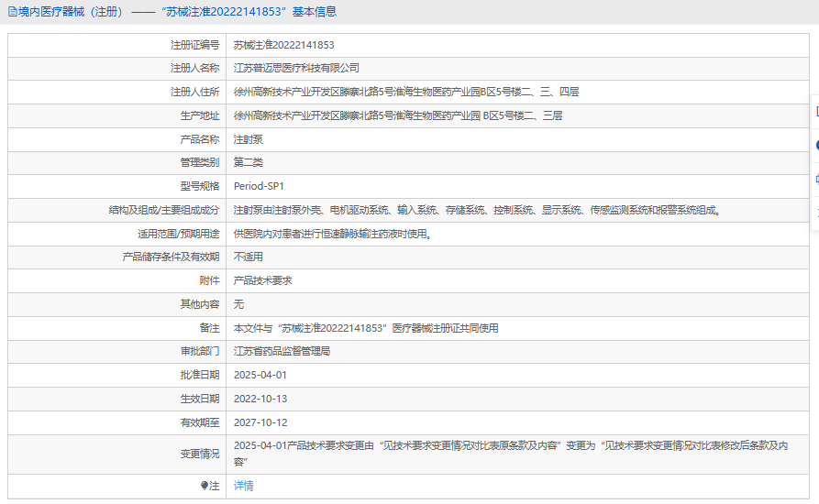The height and width of the screenshot is (504, 819).
Task: Click the management class value 第二类
Action: (249, 162)
